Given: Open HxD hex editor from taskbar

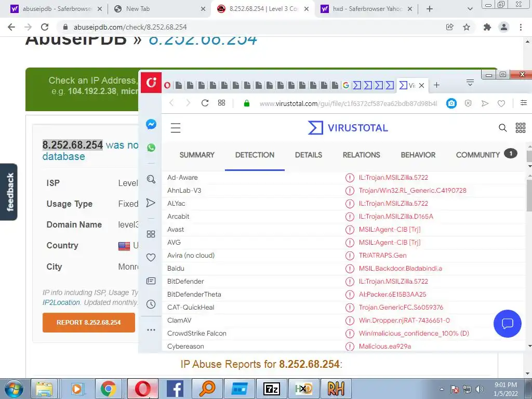Looking at the screenshot, I should [303, 389].
